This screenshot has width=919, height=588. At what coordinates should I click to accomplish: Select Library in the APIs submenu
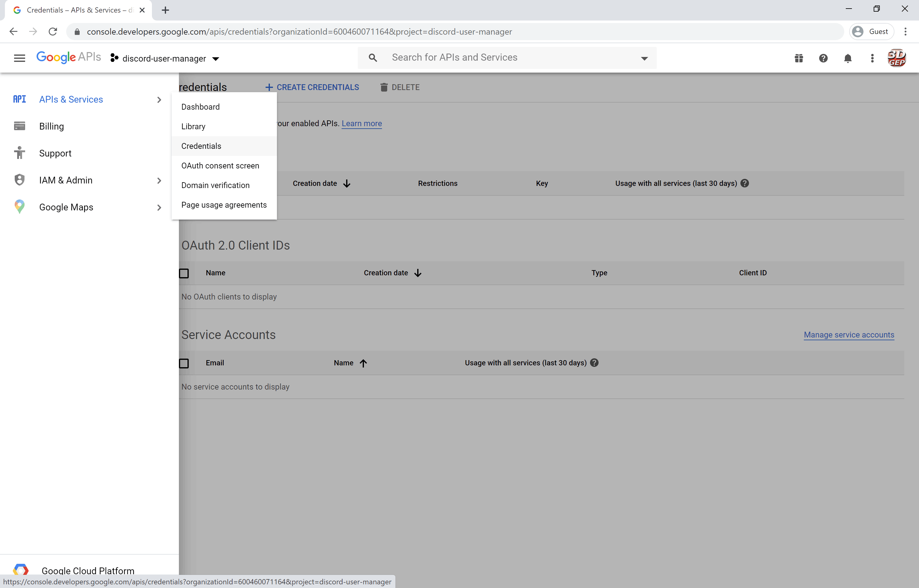coord(193,126)
